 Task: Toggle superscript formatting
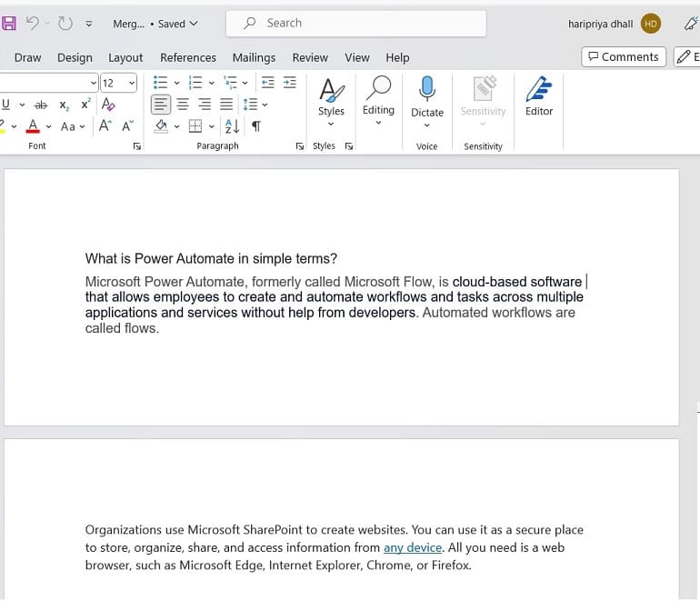click(x=85, y=104)
